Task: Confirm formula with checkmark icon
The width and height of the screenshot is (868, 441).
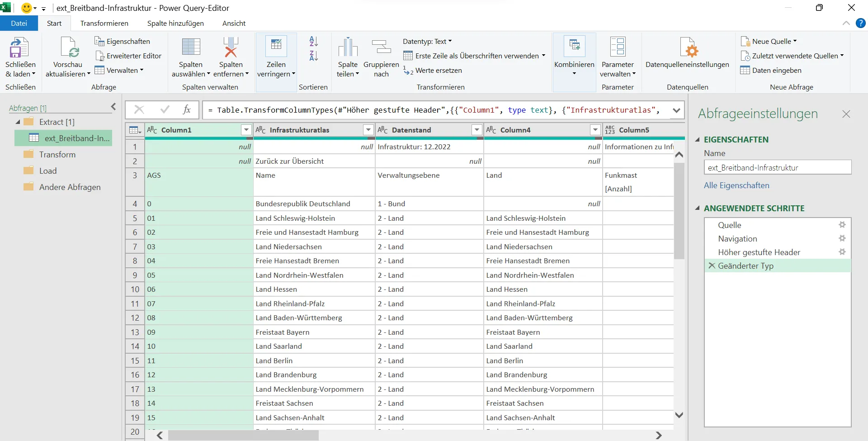Action: pos(165,109)
